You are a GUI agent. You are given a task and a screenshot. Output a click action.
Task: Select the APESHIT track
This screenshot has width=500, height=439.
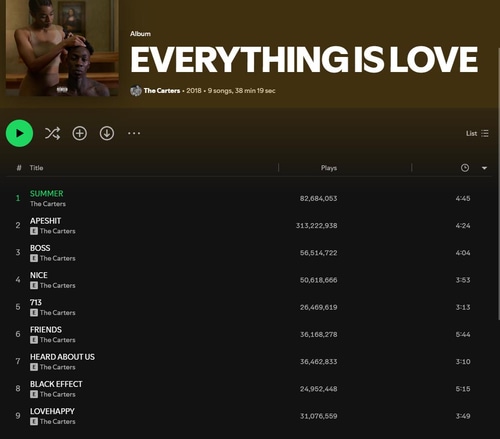pos(45,221)
